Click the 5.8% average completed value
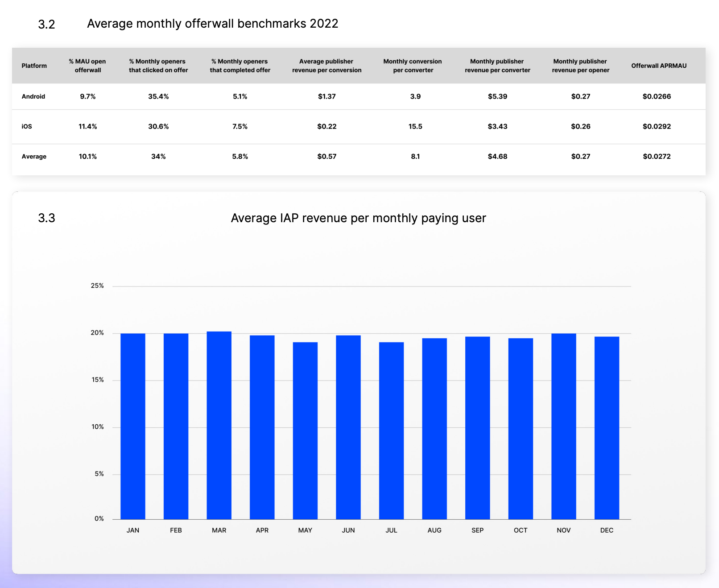The height and width of the screenshot is (588, 719). click(240, 157)
